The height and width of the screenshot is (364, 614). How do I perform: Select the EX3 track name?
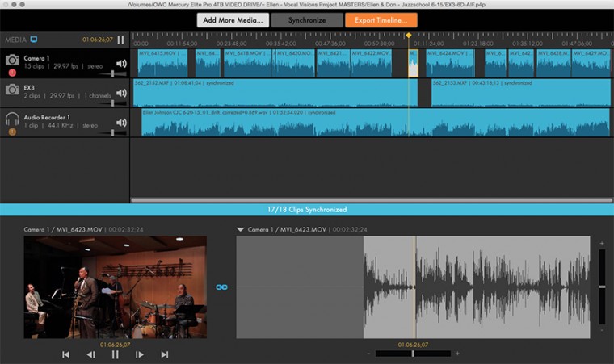29,88
